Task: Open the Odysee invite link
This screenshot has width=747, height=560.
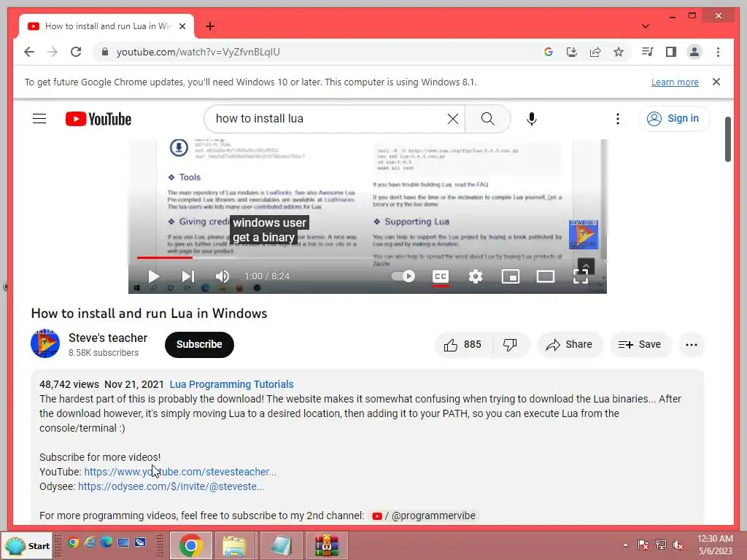Action: click(x=171, y=486)
